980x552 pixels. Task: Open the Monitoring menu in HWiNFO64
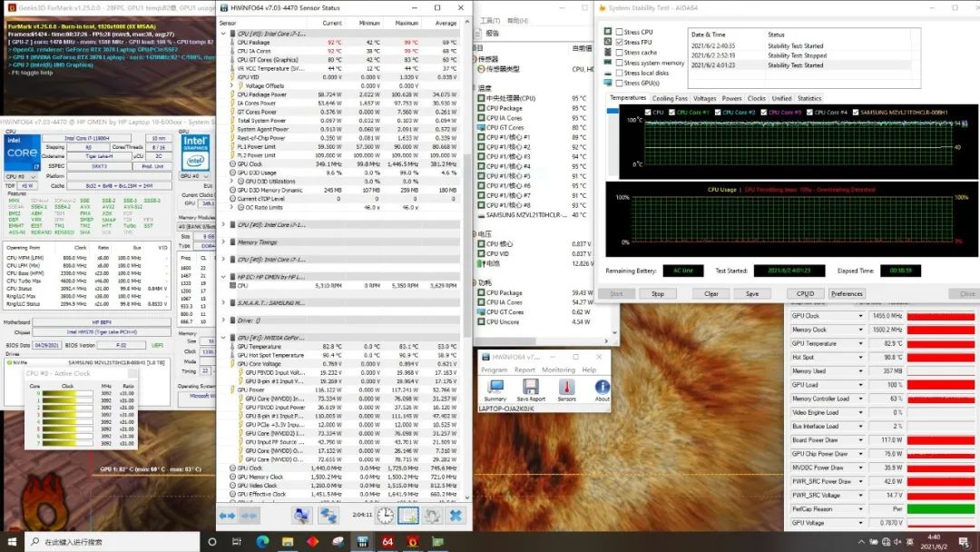click(558, 370)
